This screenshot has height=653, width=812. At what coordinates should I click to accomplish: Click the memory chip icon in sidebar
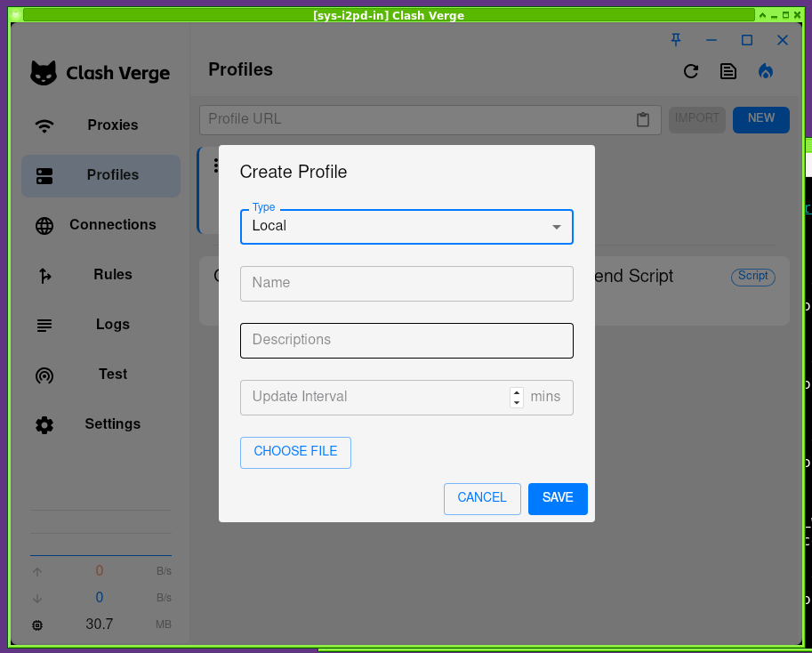(x=37, y=625)
